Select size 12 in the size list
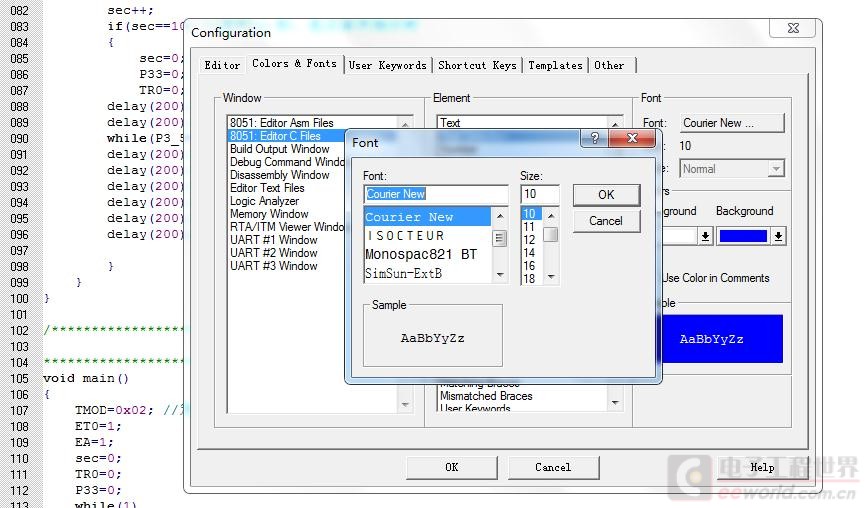The height and width of the screenshot is (508, 866). (x=531, y=240)
